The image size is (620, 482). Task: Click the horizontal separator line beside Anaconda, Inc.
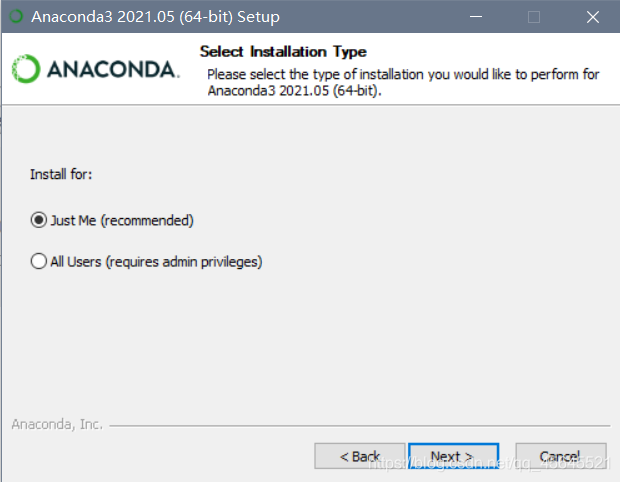pyautogui.click(x=360, y=426)
